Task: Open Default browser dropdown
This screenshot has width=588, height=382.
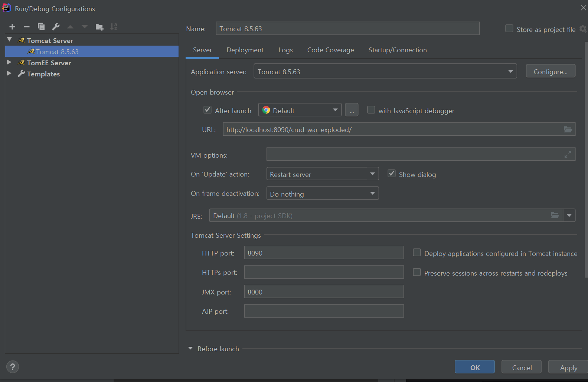Action: point(300,110)
